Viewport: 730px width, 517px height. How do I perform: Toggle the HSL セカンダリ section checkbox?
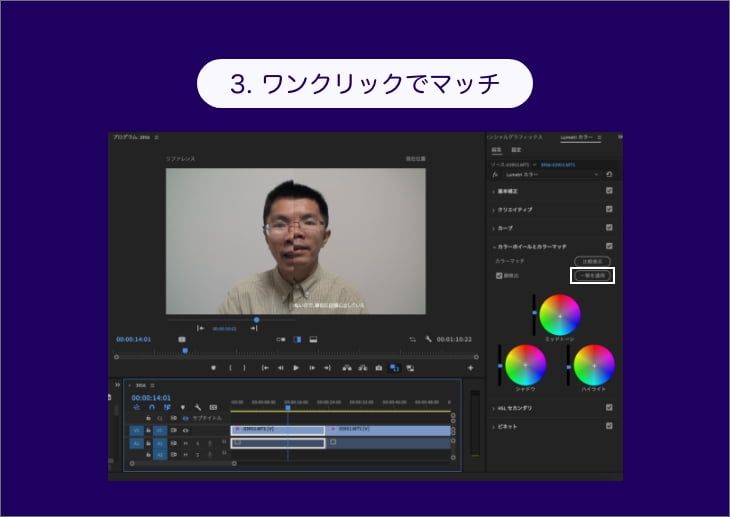point(609,408)
